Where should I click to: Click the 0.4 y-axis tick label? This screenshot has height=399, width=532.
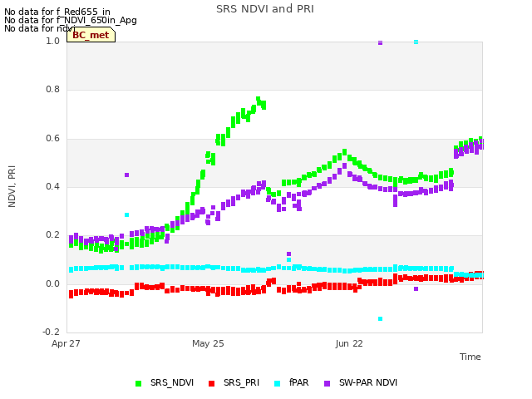click(52, 186)
